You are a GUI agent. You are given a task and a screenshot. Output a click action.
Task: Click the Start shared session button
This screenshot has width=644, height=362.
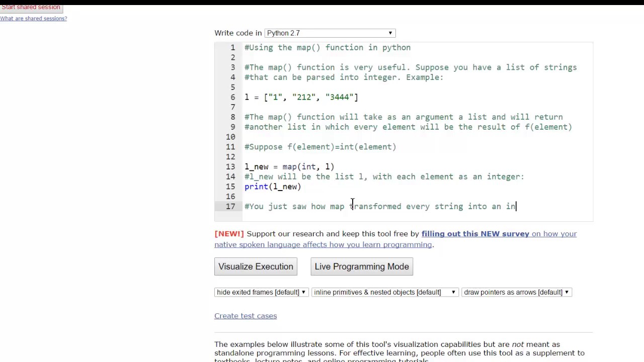coord(31,8)
